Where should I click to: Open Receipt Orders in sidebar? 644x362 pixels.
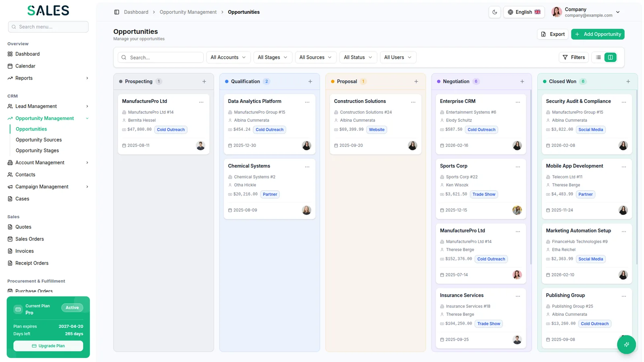[48, 263]
